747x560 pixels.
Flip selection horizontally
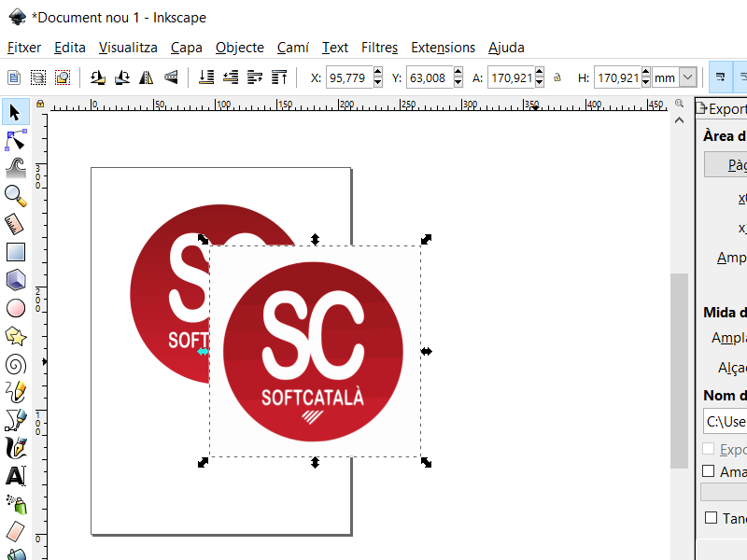147,77
